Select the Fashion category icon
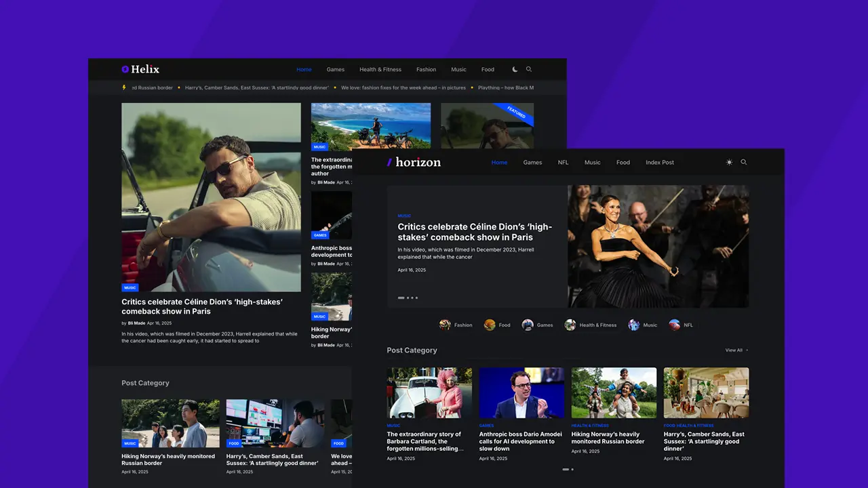Image resolution: width=868 pixels, height=488 pixels. (x=445, y=325)
